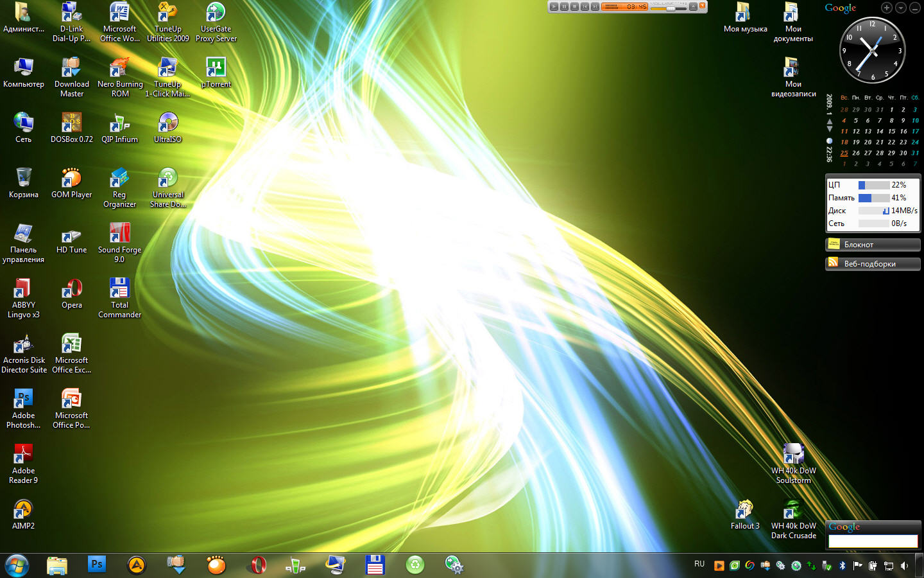
Task: Click the safely remove hardware tray icon
Action: [826, 566]
